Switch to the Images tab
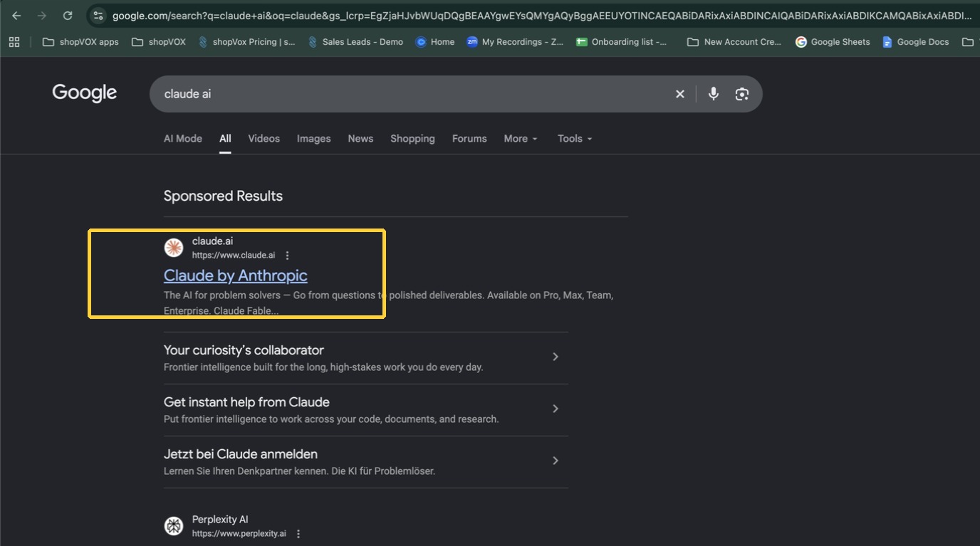Viewport: 980px width, 546px height. (x=313, y=139)
